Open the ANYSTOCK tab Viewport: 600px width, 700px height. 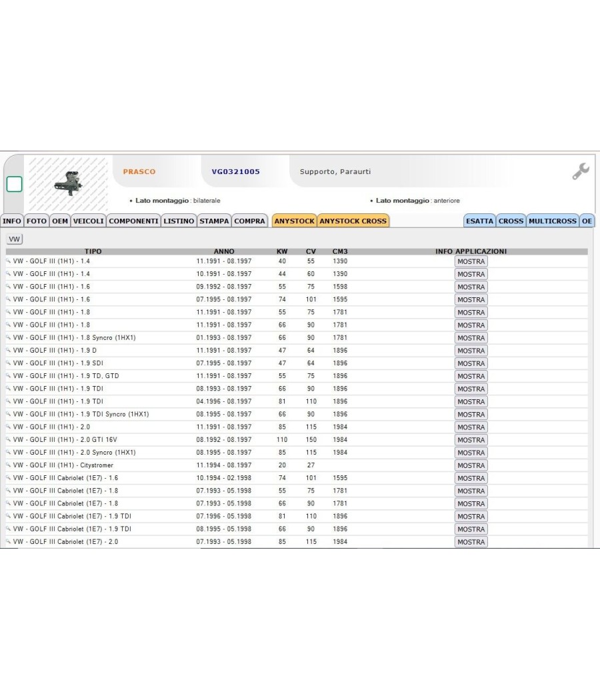[x=294, y=221]
